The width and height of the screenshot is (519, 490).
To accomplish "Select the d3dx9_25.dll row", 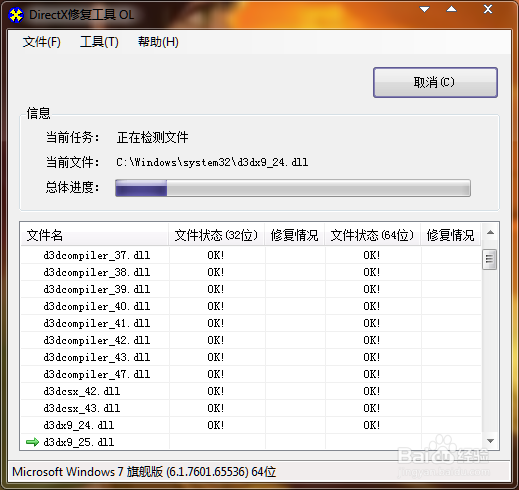I will tap(251, 442).
